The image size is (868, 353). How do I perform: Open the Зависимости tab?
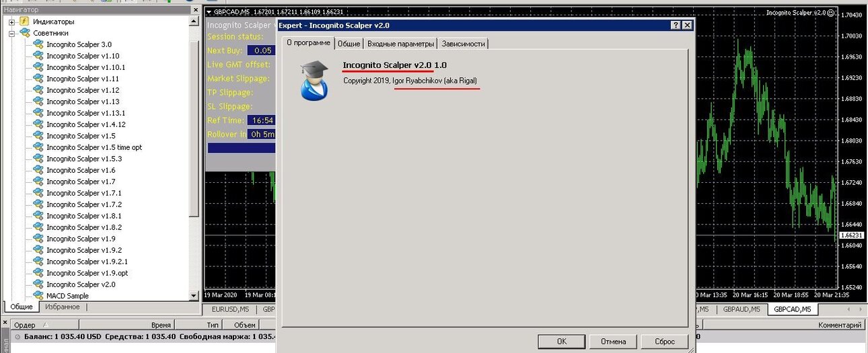coord(463,44)
